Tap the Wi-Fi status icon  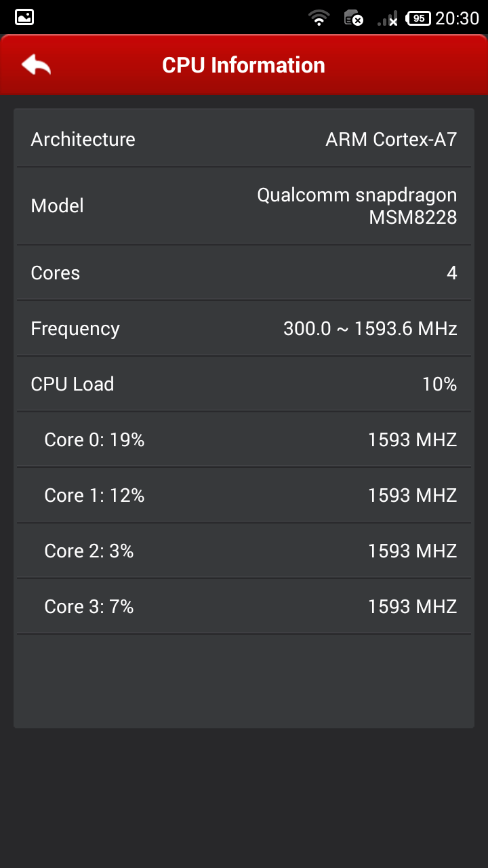[x=319, y=18]
